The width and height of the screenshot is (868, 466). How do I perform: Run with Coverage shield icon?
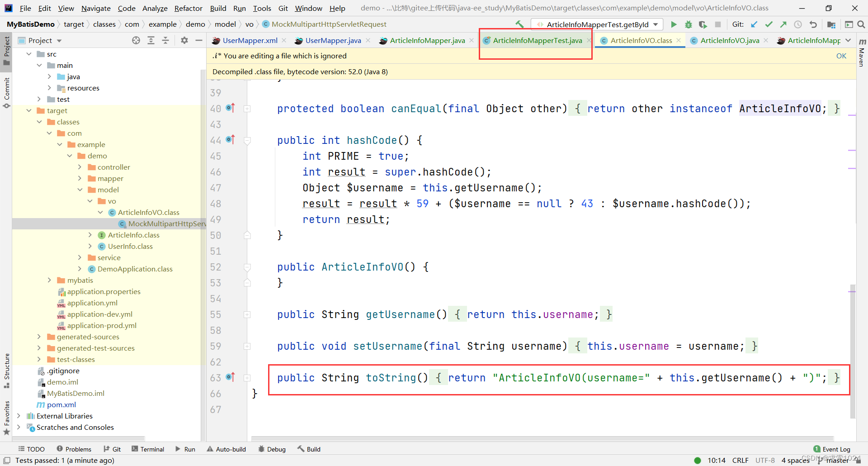click(703, 24)
